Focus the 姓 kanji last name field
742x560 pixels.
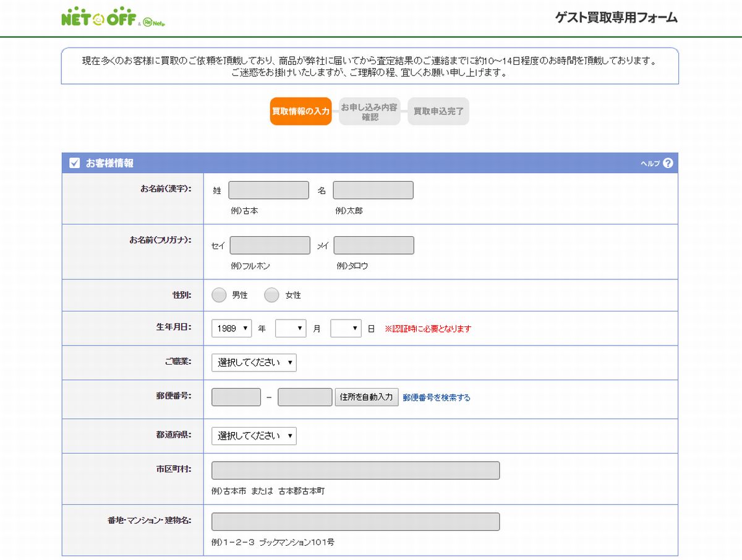pyautogui.click(x=268, y=190)
